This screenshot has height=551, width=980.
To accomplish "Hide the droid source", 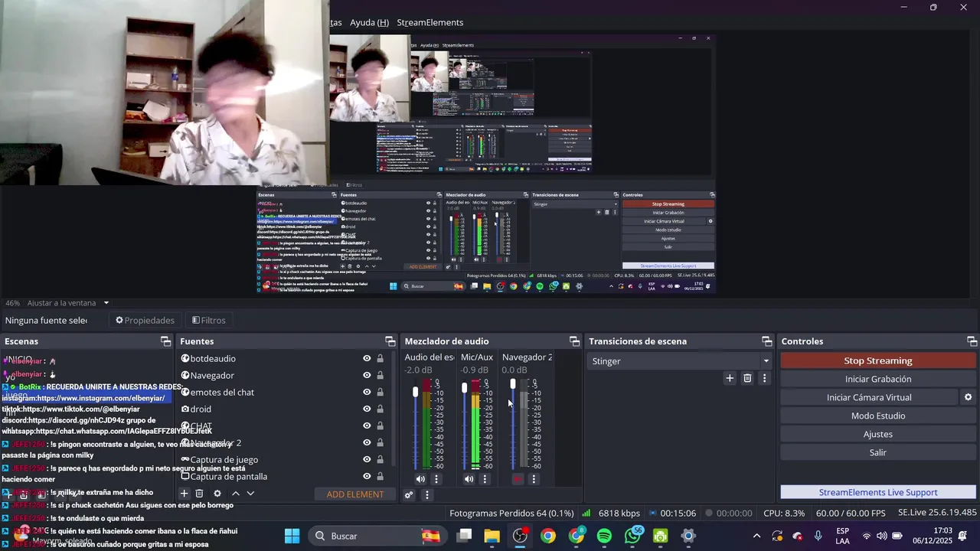I will (367, 409).
